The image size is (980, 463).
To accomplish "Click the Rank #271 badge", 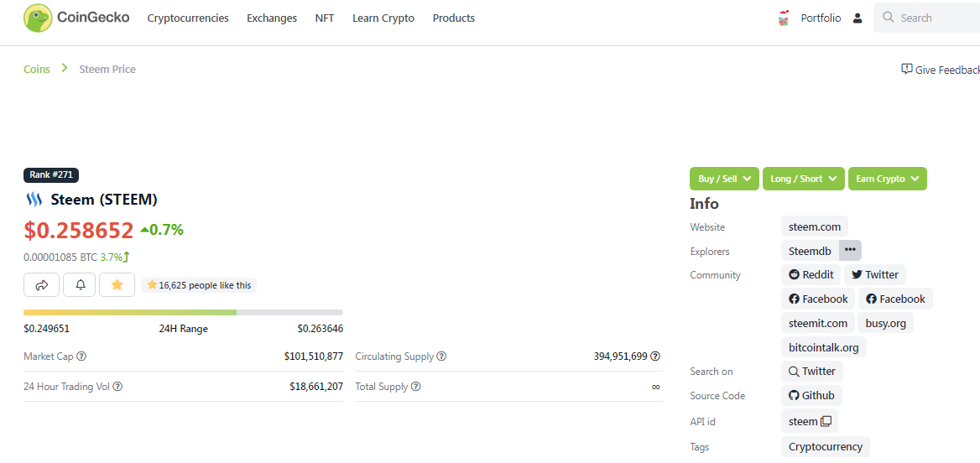I will pos(51,175).
